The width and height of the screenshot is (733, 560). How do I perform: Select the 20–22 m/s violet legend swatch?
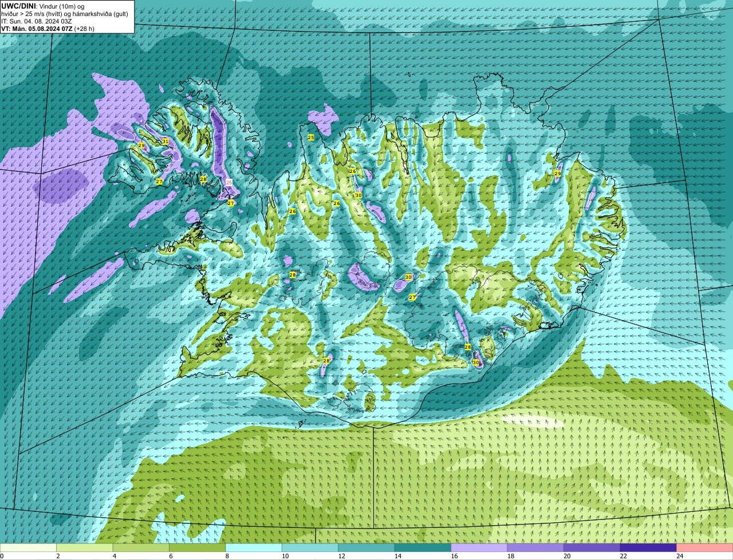pyautogui.click(x=593, y=548)
